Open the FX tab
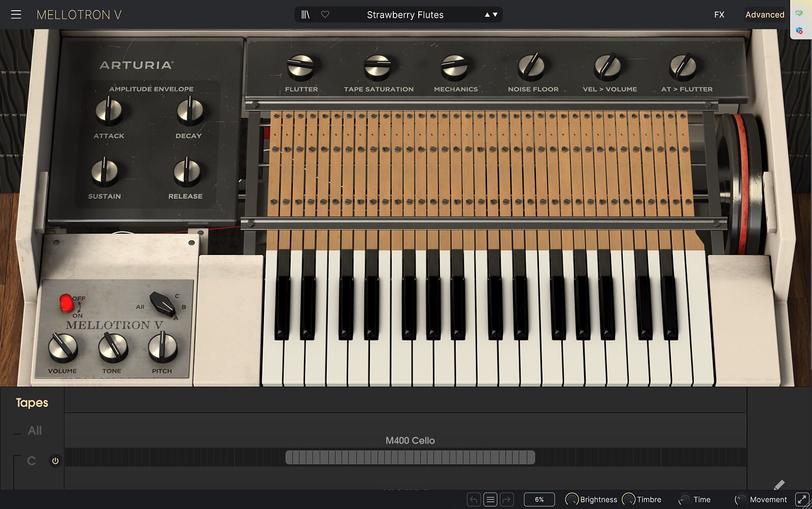812x509 pixels. (719, 15)
